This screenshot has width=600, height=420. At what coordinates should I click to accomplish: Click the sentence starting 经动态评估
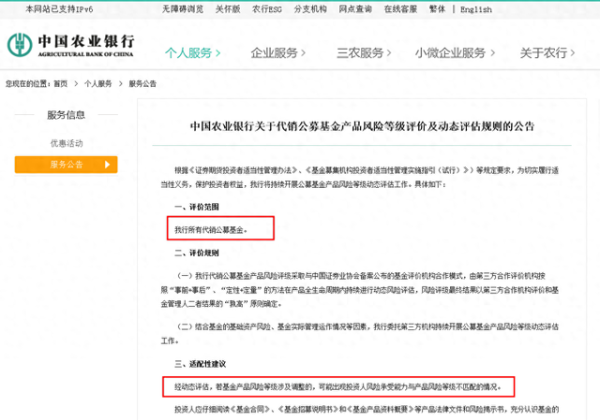(x=338, y=387)
